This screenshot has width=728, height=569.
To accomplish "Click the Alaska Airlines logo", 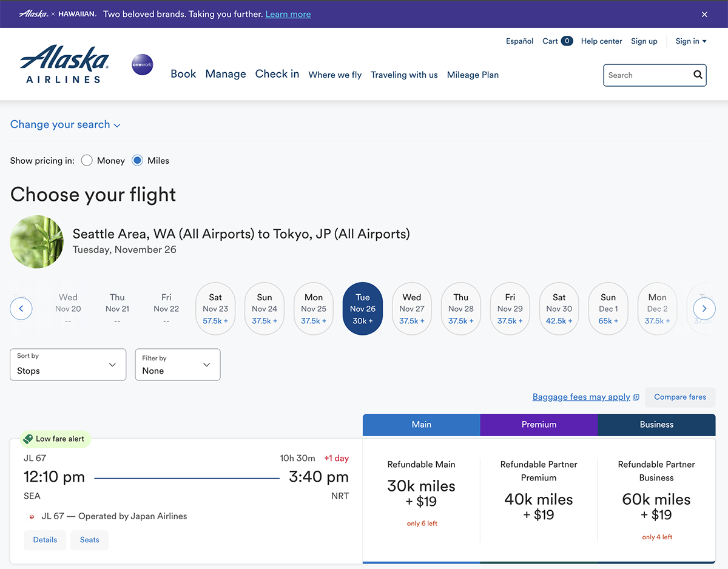I will pos(63,63).
